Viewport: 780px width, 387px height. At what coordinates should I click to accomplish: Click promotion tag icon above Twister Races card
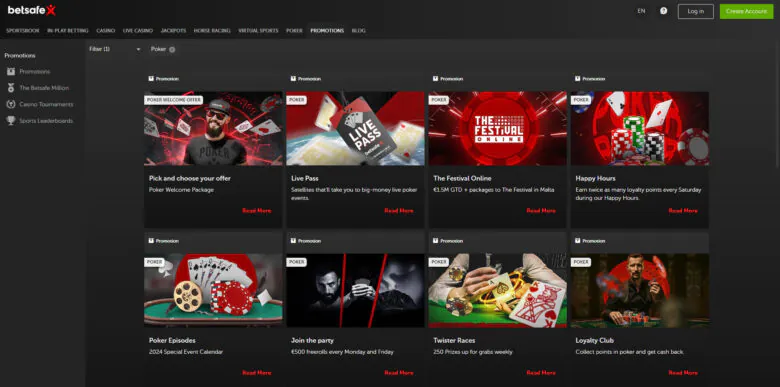point(436,241)
